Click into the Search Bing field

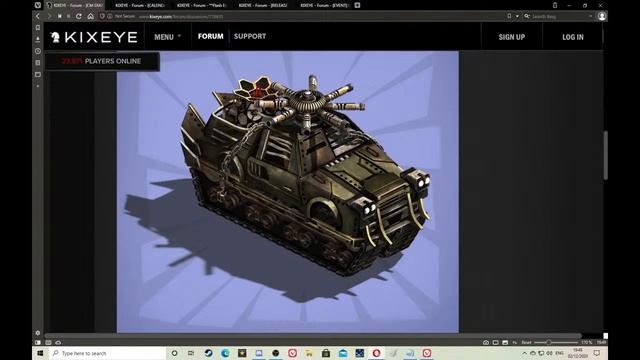point(559,16)
